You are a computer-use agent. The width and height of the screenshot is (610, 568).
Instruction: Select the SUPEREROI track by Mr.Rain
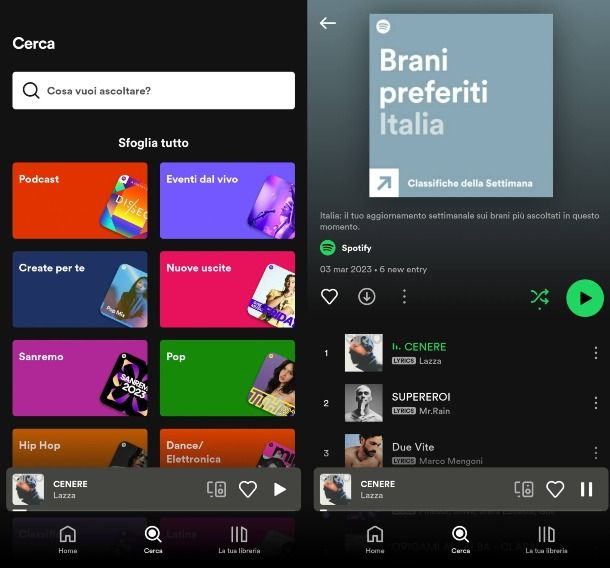tap(461, 403)
